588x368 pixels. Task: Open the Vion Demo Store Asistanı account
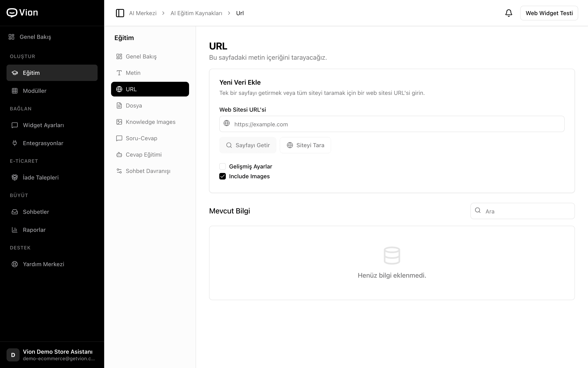click(x=52, y=355)
